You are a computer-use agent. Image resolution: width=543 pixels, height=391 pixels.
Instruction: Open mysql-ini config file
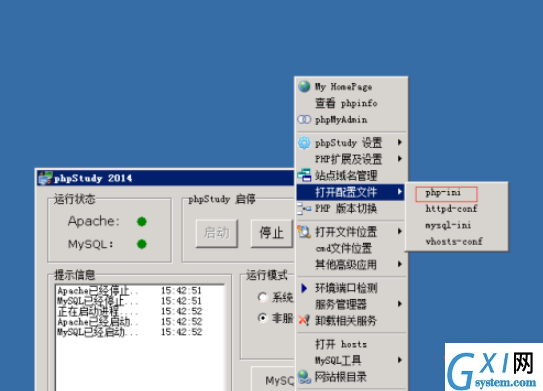tap(448, 225)
